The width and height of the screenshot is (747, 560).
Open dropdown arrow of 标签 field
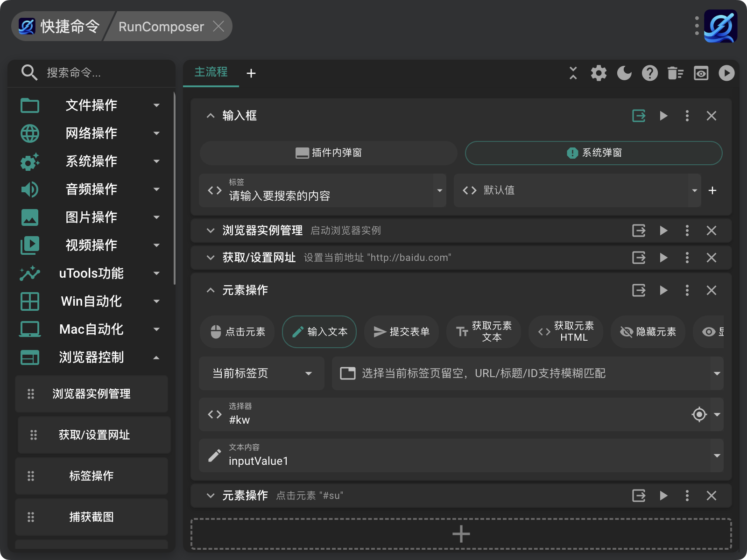439,190
